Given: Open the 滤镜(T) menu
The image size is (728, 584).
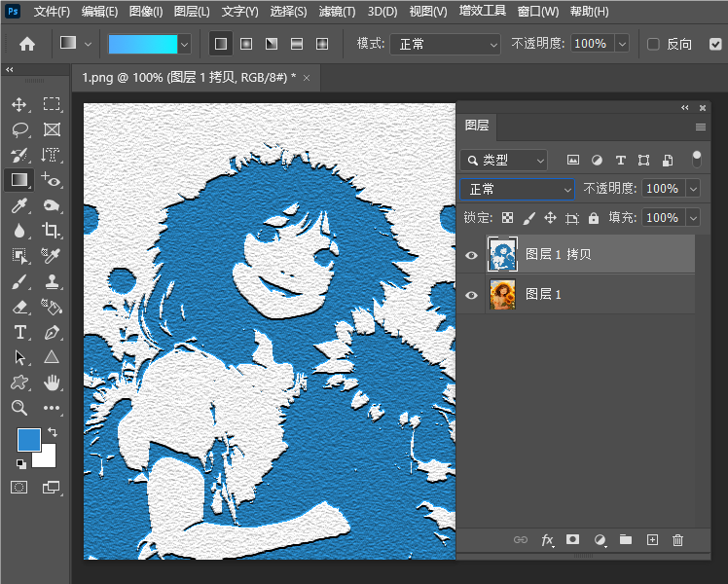Looking at the screenshot, I should coord(337,12).
